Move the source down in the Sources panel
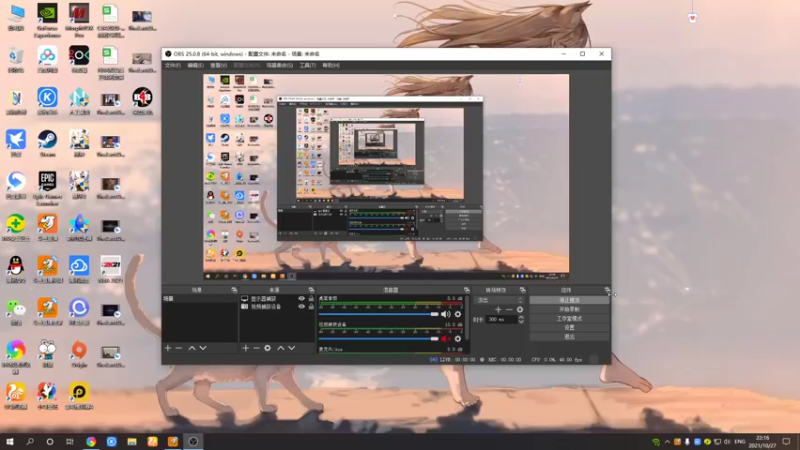 point(292,348)
